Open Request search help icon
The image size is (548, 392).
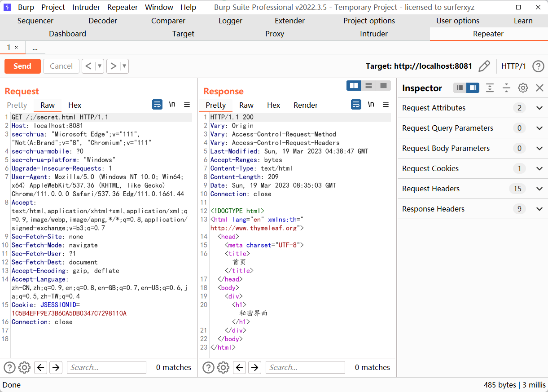pos(9,368)
